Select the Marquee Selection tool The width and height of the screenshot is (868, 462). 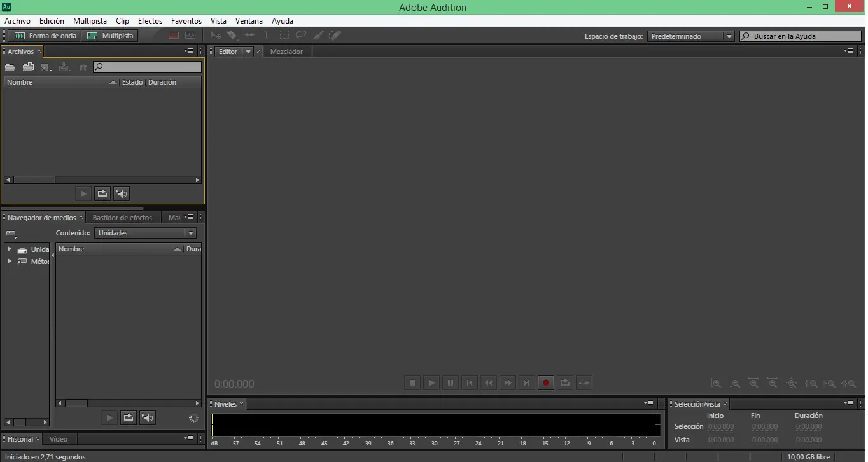tap(284, 36)
